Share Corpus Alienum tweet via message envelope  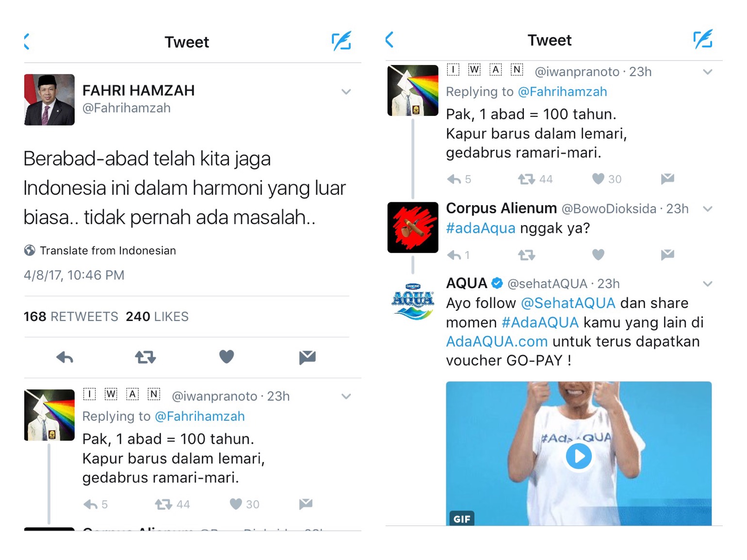[667, 255]
